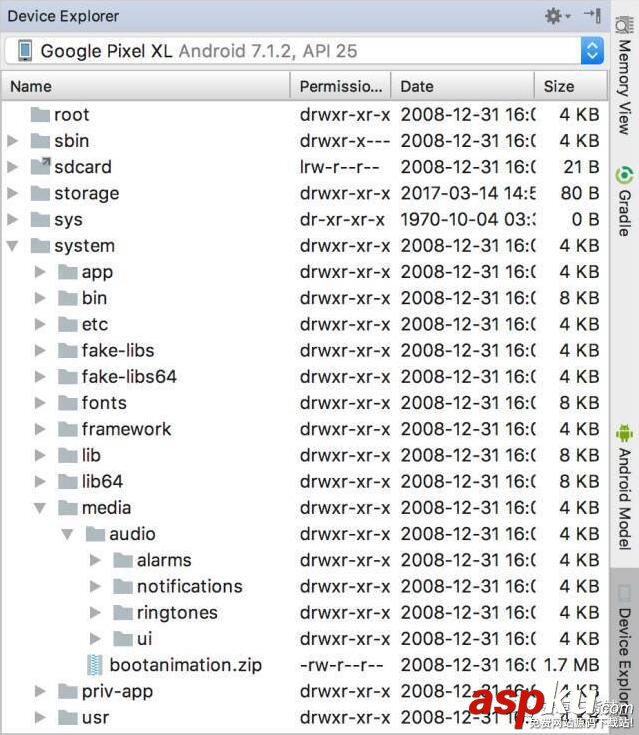Viewport: 639px width, 735px height.
Task: Expand the app folder arrow
Action: (40, 272)
